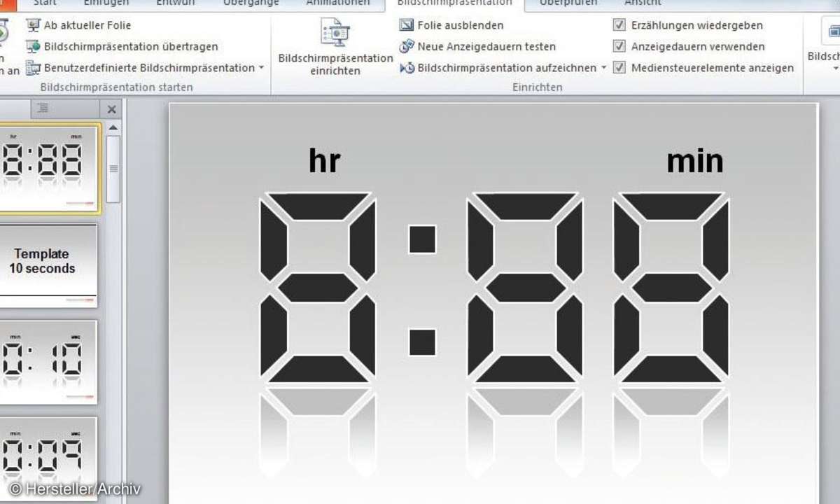Start slideshow with Ab aktueller Folie
The height and width of the screenshot is (504, 840).
point(78,25)
